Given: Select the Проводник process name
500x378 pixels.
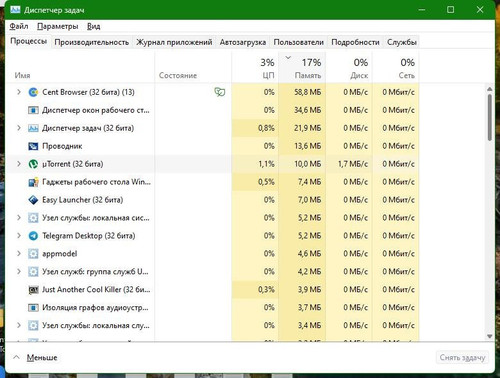Looking at the screenshot, I should (62, 146).
